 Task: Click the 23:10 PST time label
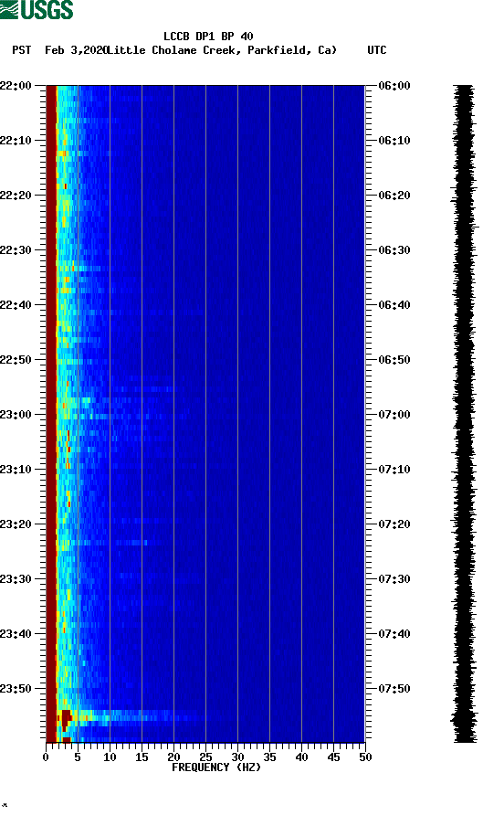pos(16,470)
